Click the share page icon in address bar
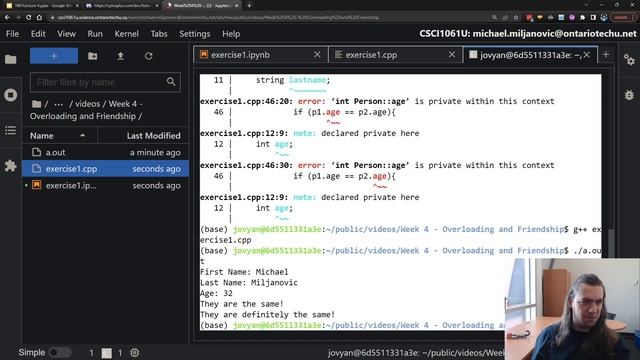The height and width of the screenshot is (360, 640). pos(505,18)
